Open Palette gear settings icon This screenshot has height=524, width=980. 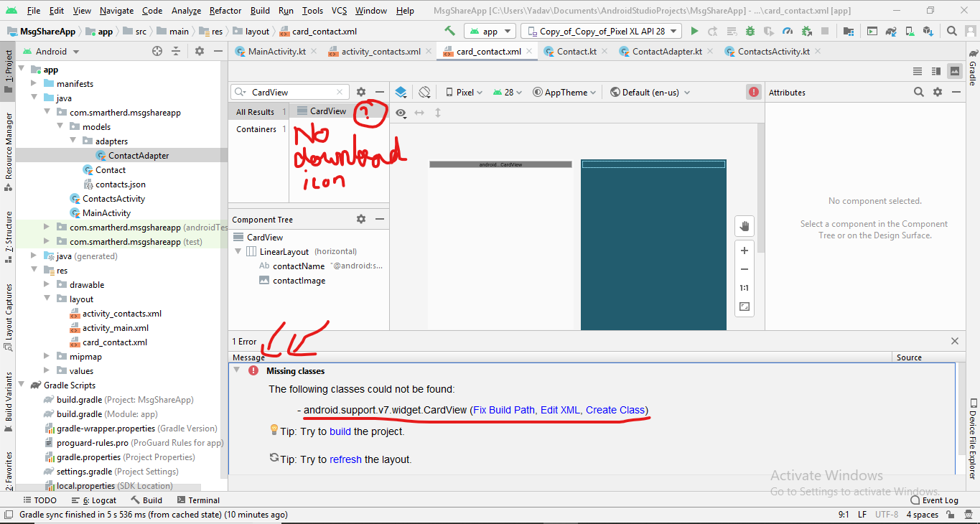(x=361, y=92)
